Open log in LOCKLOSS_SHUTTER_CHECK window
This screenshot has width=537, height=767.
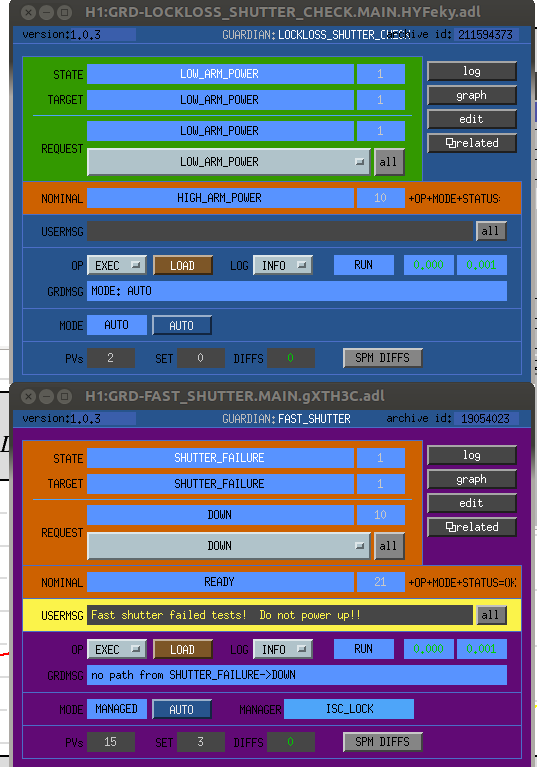(x=471, y=71)
